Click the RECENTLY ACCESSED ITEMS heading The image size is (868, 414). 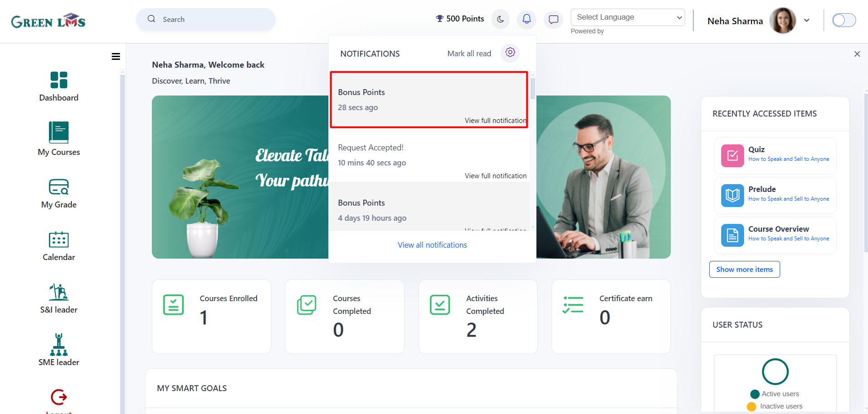point(765,114)
